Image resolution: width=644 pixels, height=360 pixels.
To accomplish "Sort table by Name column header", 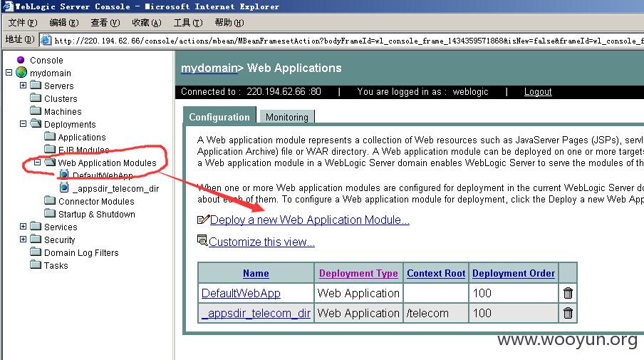I will pos(256,273).
